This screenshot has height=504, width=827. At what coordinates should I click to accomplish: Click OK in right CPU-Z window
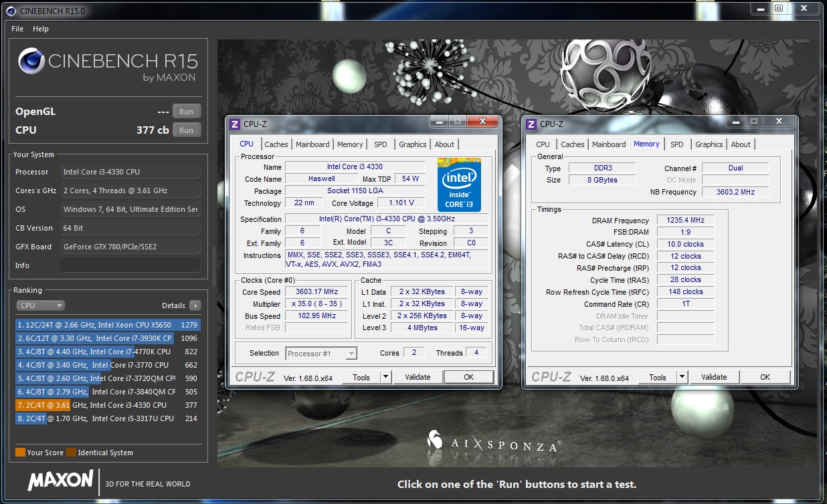[765, 377]
